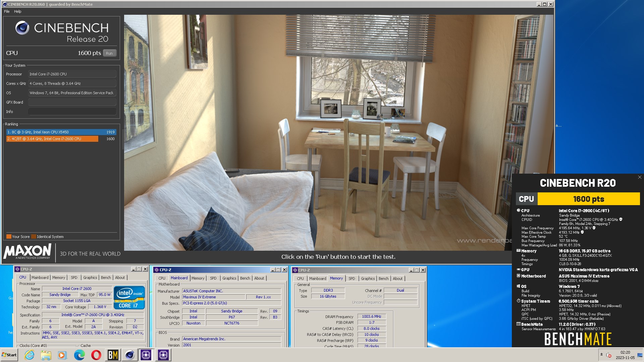Switch to Cinebench taskbar button
The height and width of the screenshot is (362, 644).
pos(130,355)
